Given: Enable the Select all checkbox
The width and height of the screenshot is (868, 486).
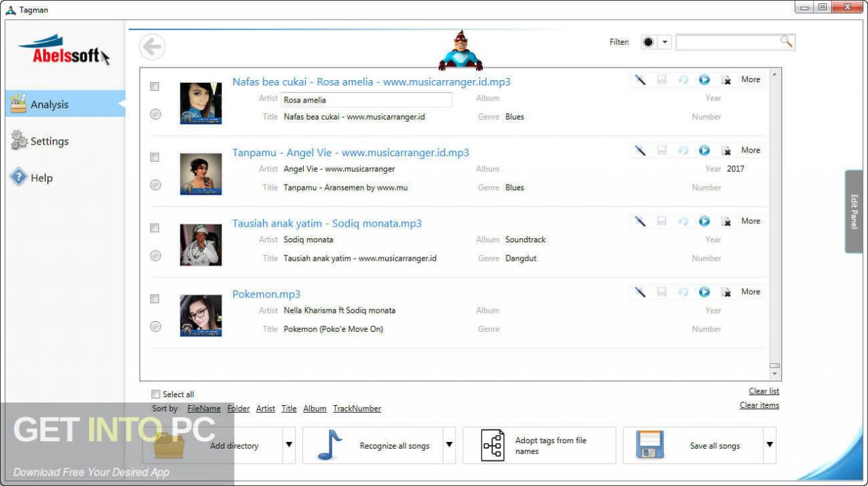Looking at the screenshot, I should pyautogui.click(x=156, y=394).
